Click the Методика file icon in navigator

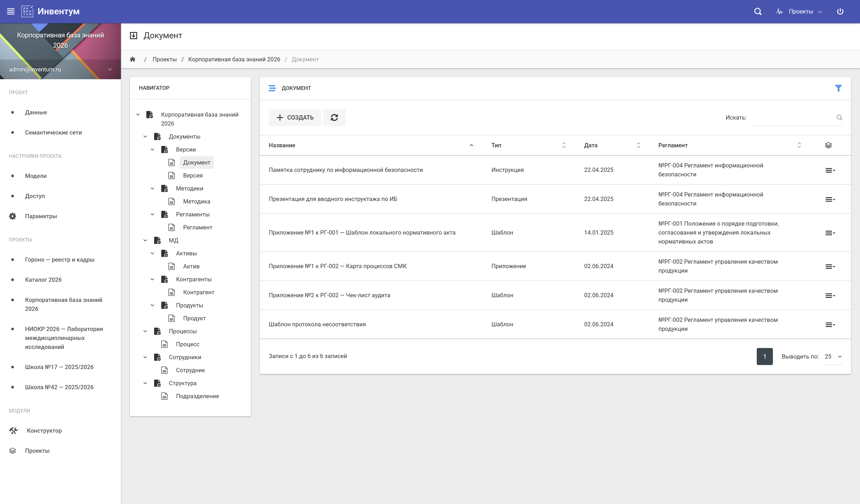pos(172,201)
